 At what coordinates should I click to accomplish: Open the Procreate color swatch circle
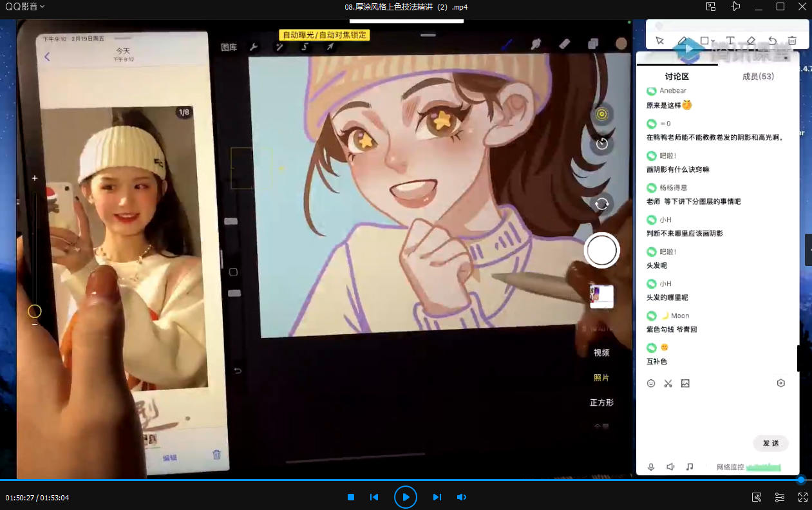point(621,43)
